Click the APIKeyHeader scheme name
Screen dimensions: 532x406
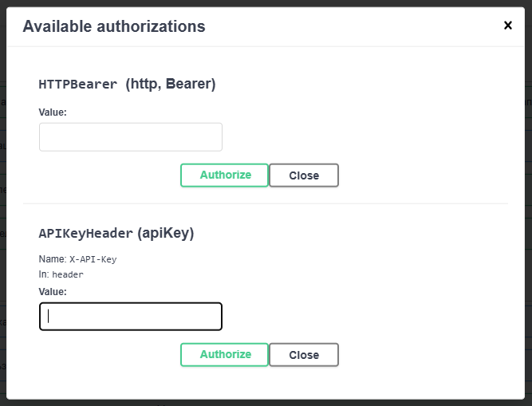pyautogui.click(x=85, y=234)
